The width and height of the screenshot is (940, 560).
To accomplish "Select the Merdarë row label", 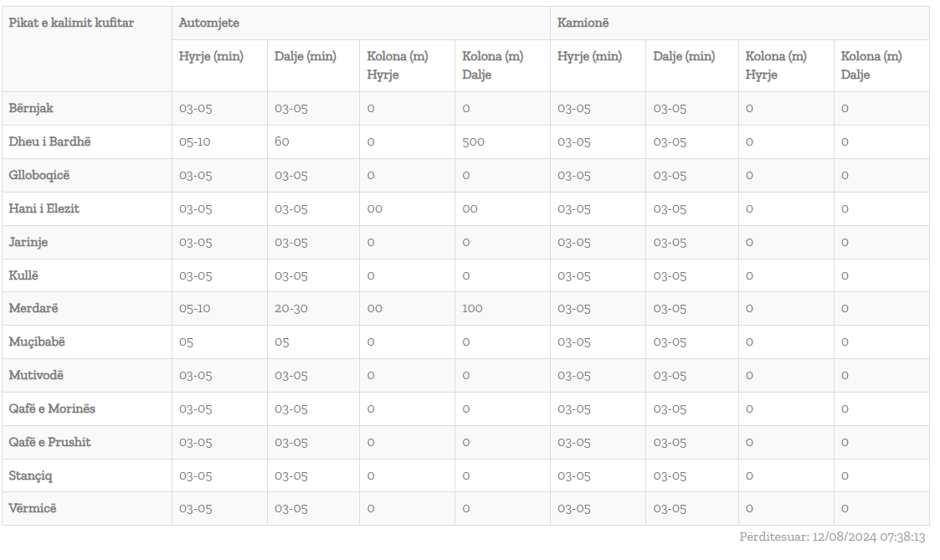I will (33, 308).
